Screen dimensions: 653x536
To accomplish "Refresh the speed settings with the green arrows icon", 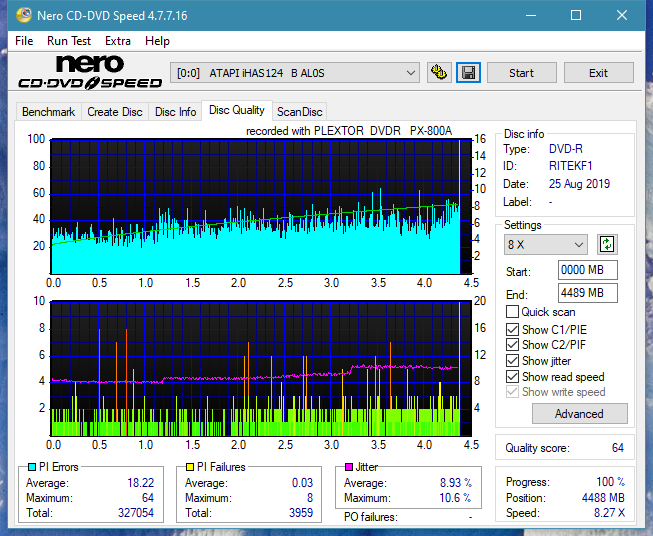I will click(607, 244).
